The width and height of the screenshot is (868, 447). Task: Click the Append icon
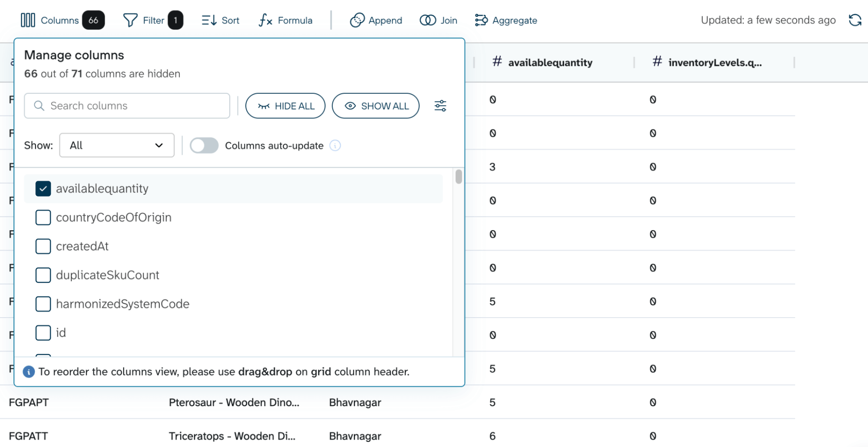pyautogui.click(x=357, y=20)
